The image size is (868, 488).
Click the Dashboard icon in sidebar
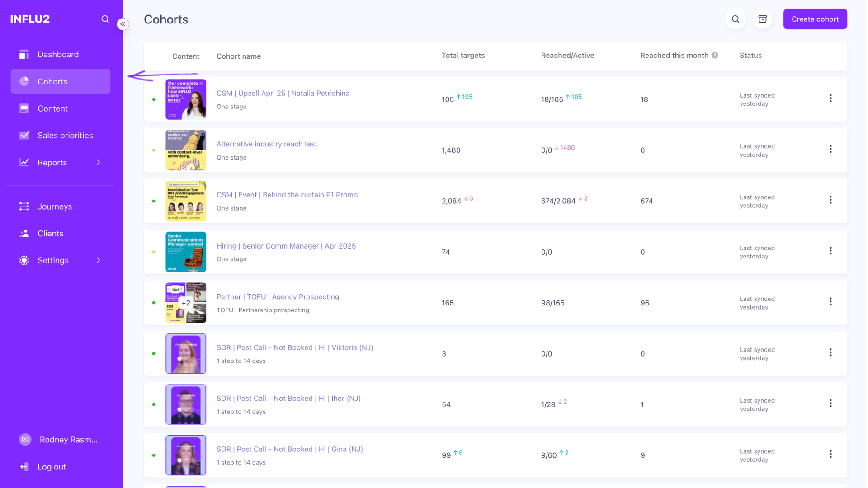[24, 55]
